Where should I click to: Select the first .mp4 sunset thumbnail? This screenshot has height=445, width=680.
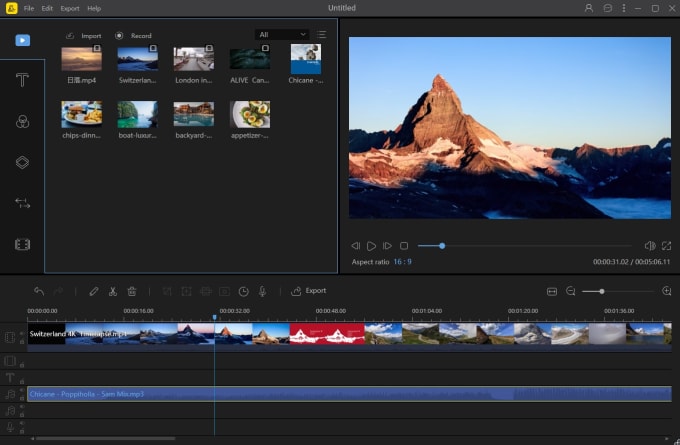pos(82,59)
